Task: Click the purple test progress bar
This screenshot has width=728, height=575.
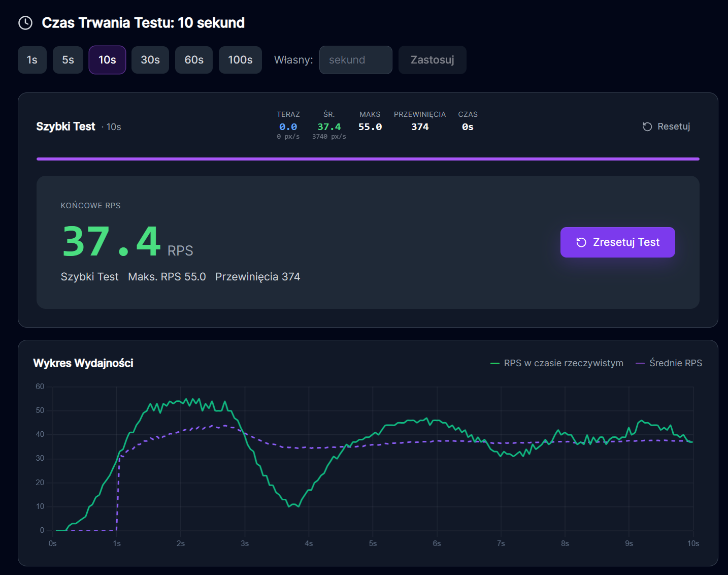Action: tap(368, 159)
